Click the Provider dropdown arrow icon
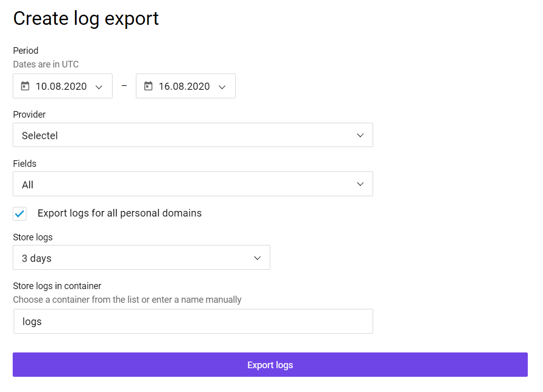Image resolution: width=543 pixels, height=392 pixels. [360, 135]
